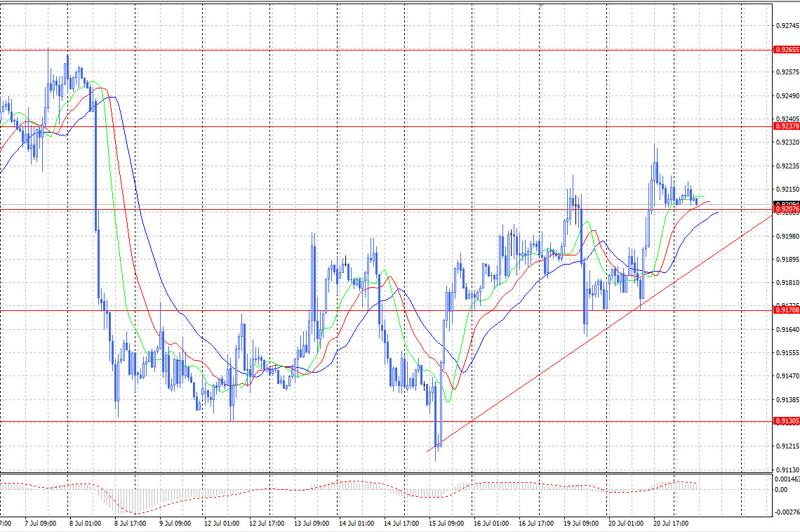Click the 20 Jul 17:00 time label

click(670, 524)
